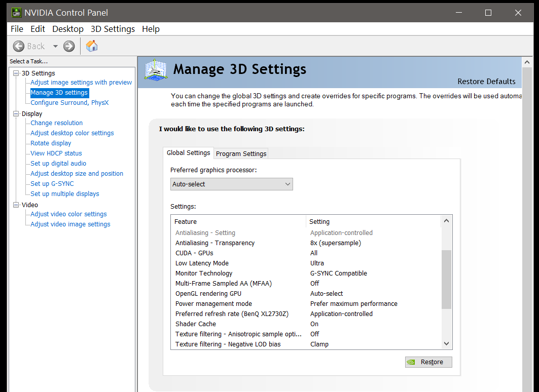Click the Home icon in toolbar
539x392 pixels.
tap(92, 46)
